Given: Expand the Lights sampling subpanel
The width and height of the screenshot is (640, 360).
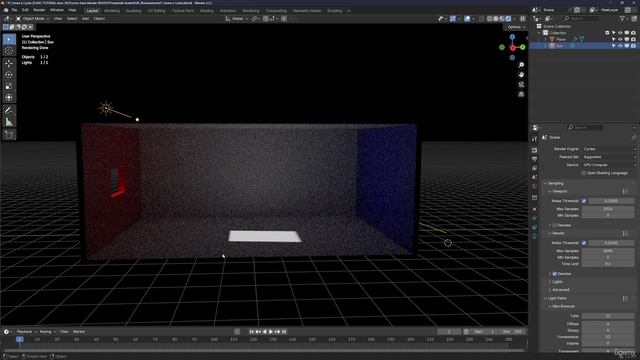Looking at the screenshot, I should click(x=558, y=282).
